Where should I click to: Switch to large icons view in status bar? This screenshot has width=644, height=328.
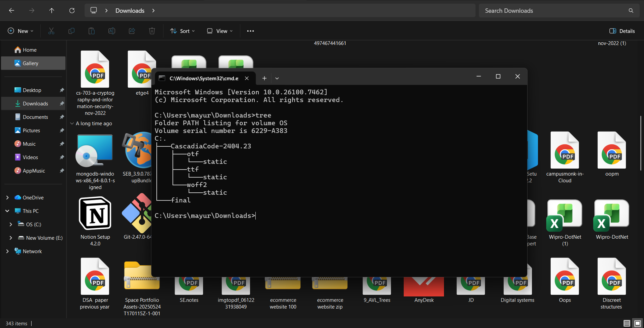(637, 323)
